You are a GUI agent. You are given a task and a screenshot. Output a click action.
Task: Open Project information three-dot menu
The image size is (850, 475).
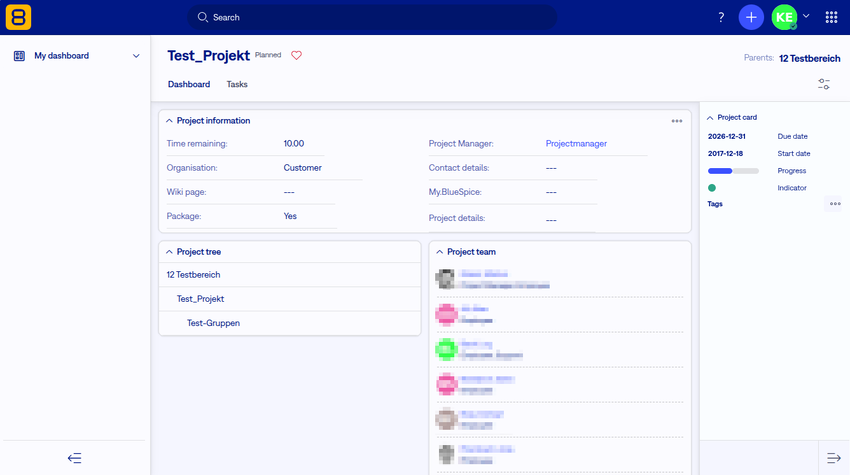point(677,121)
